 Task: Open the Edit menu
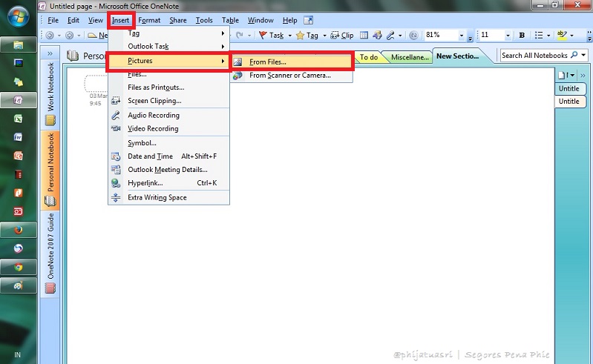(73, 21)
